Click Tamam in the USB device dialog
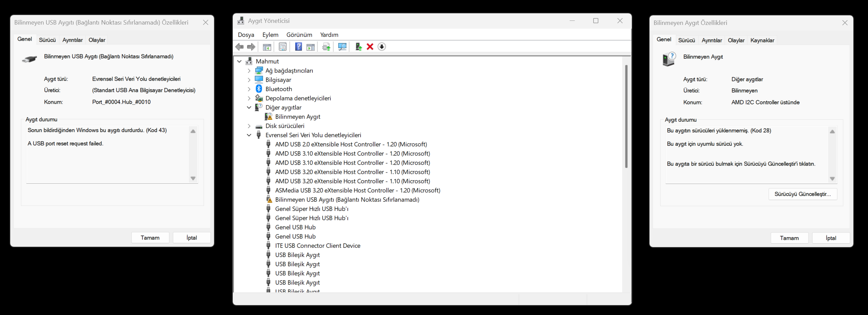The width and height of the screenshot is (868, 315). [150, 238]
